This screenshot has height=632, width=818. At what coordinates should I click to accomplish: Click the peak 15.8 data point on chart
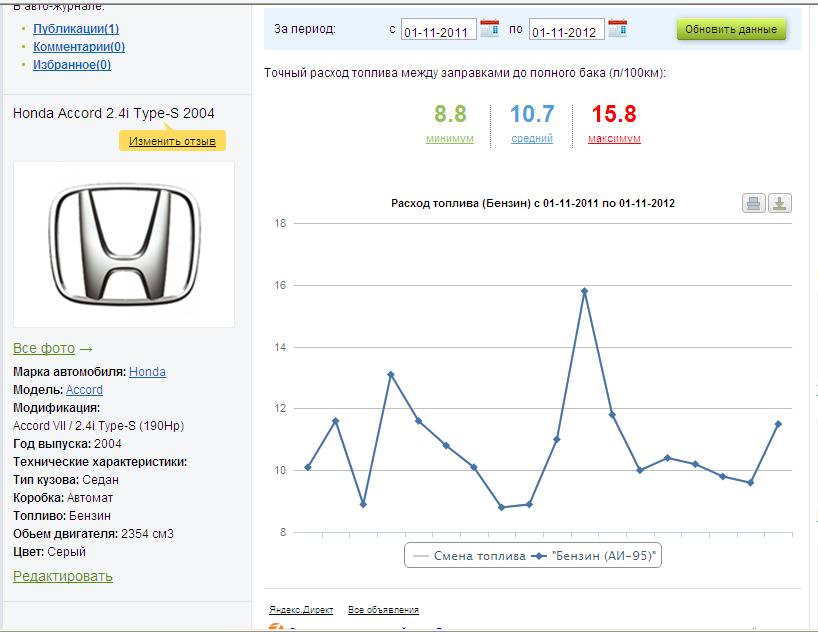(584, 291)
